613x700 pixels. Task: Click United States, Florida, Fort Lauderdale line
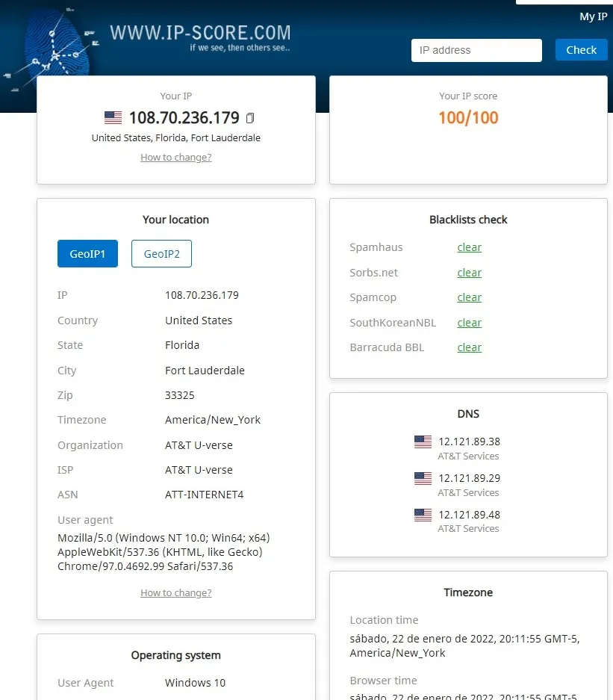pos(175,138)
